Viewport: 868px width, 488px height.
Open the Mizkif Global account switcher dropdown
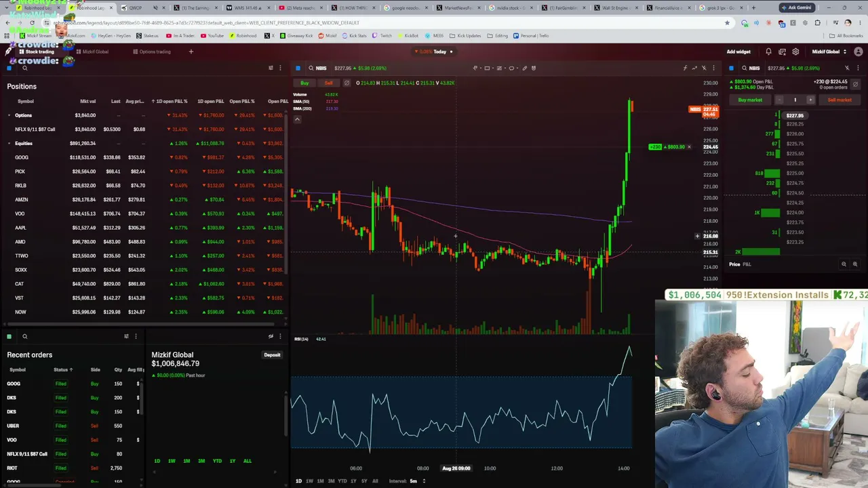pyautogui.click(x=829, y=52)
